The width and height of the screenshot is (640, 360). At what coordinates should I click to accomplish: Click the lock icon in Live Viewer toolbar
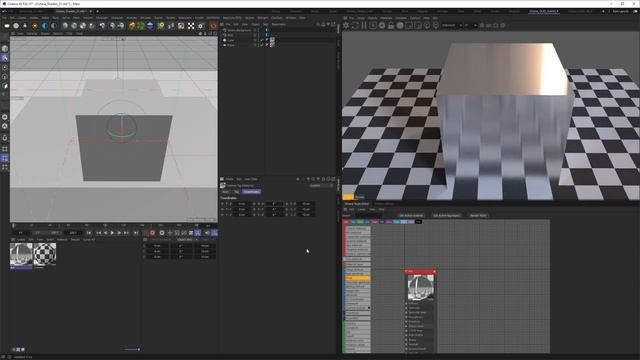pos(391,25)
